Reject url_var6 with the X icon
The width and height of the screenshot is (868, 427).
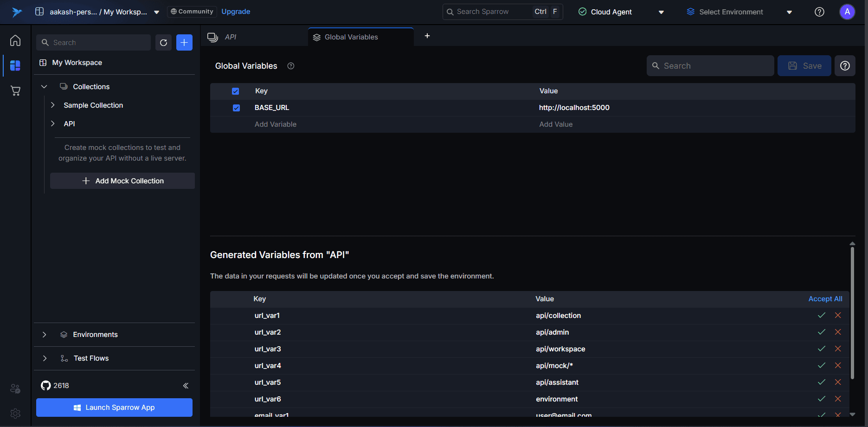tap(838, 399)
